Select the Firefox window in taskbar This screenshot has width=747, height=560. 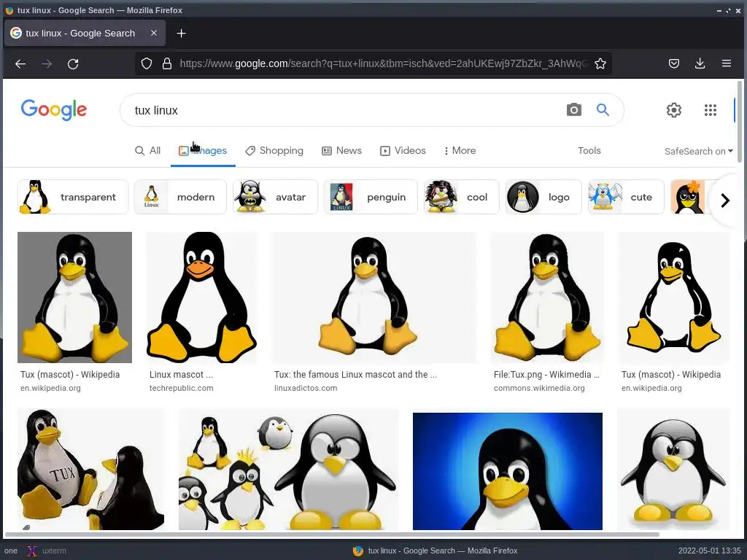click(x=435, y=551)
